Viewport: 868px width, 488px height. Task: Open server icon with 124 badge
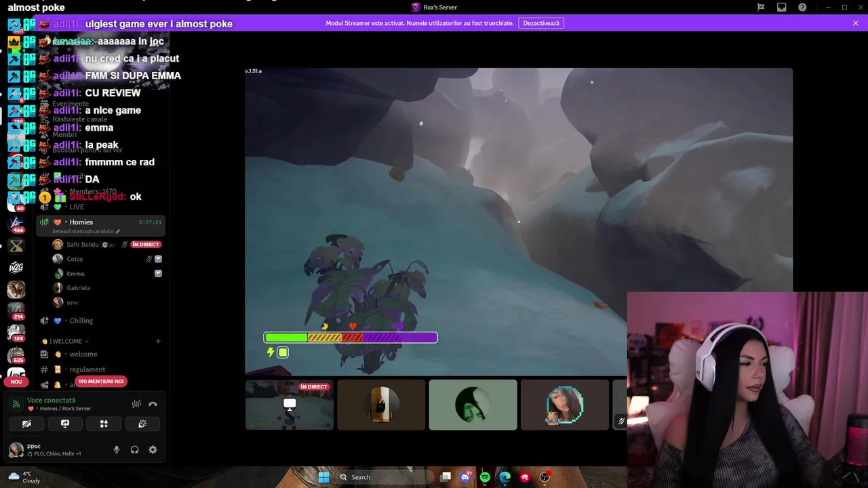pyautogui.click(x=16, y=333)
